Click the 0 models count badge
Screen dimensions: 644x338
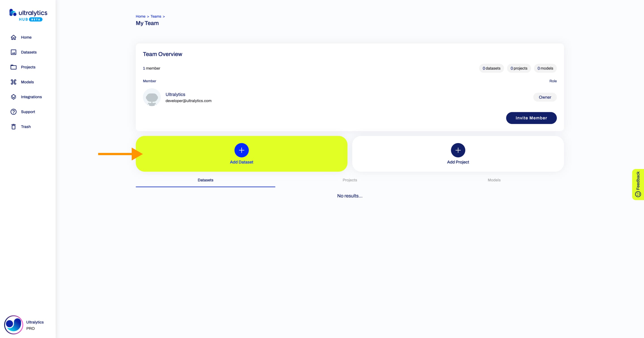[x=545, y=68]
